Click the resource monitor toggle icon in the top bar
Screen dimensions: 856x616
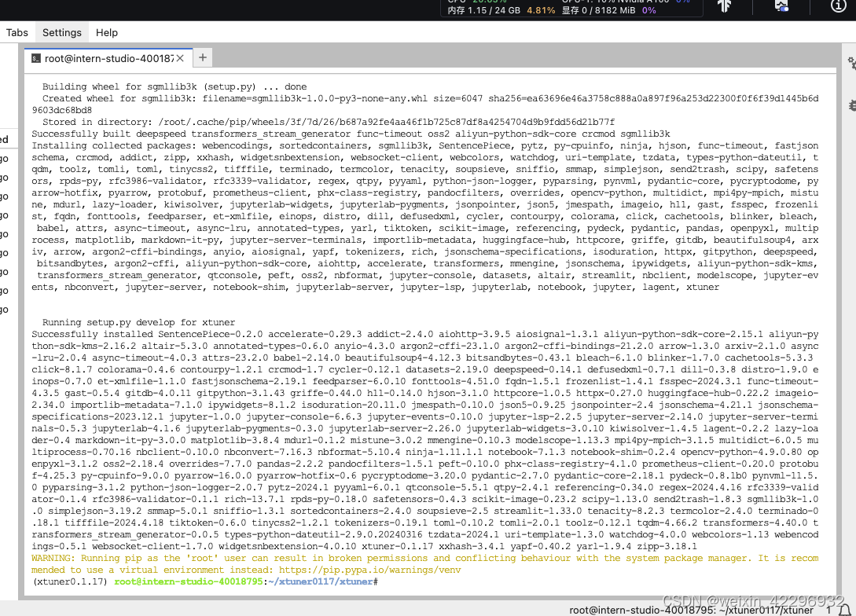click(x=781, y=6)
